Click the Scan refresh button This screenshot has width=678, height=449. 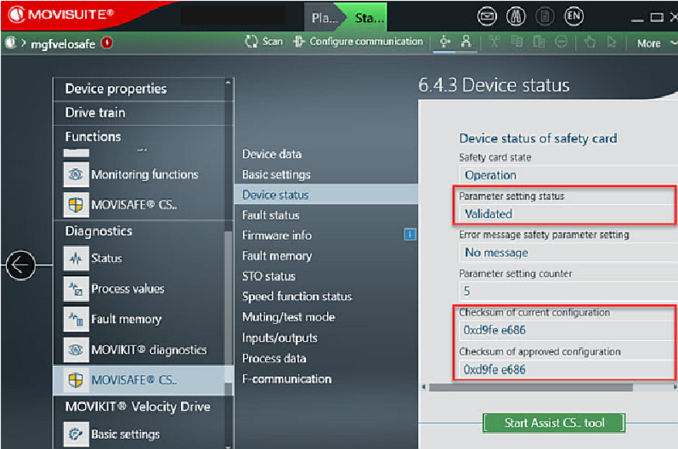coord(264,42)
